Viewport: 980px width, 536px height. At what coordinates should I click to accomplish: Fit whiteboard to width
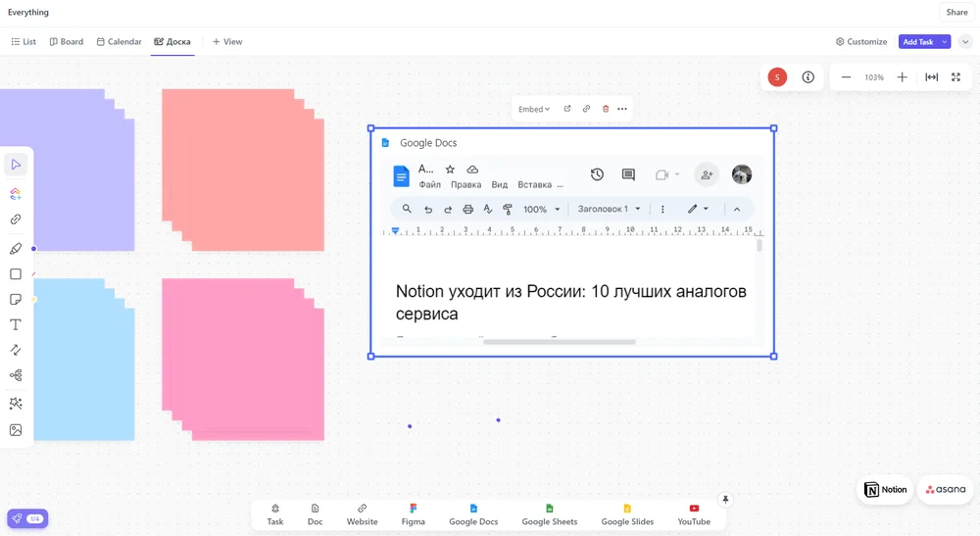pos(931,77)
